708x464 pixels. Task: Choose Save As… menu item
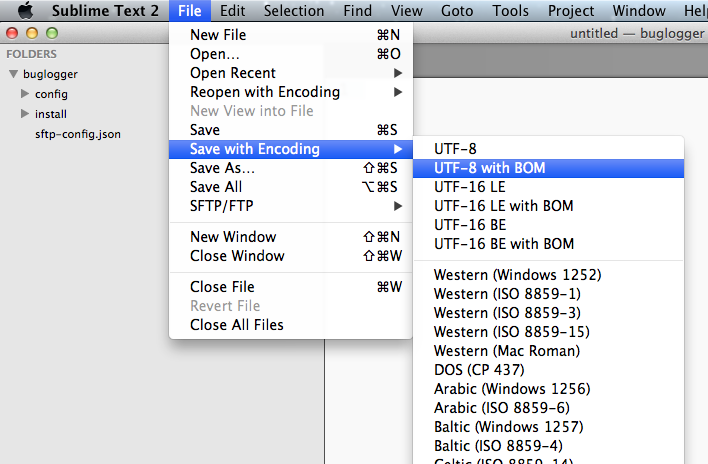click(291, 168)
